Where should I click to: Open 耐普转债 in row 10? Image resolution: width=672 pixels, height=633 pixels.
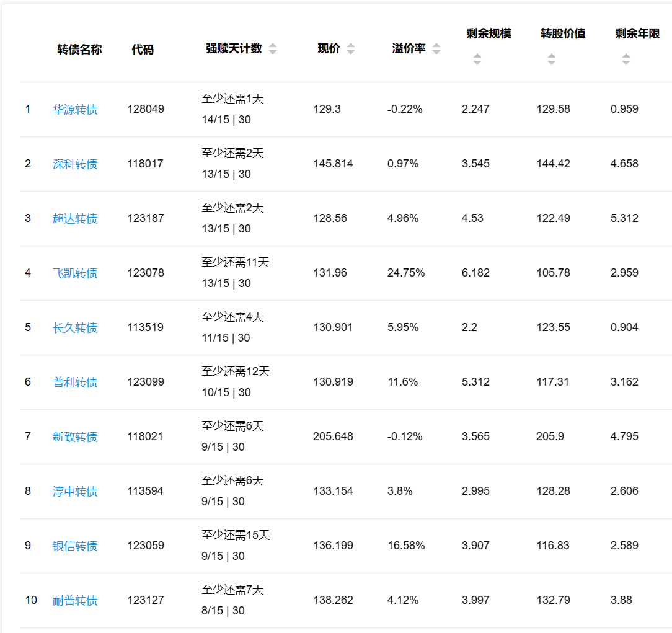pos(75,601)
